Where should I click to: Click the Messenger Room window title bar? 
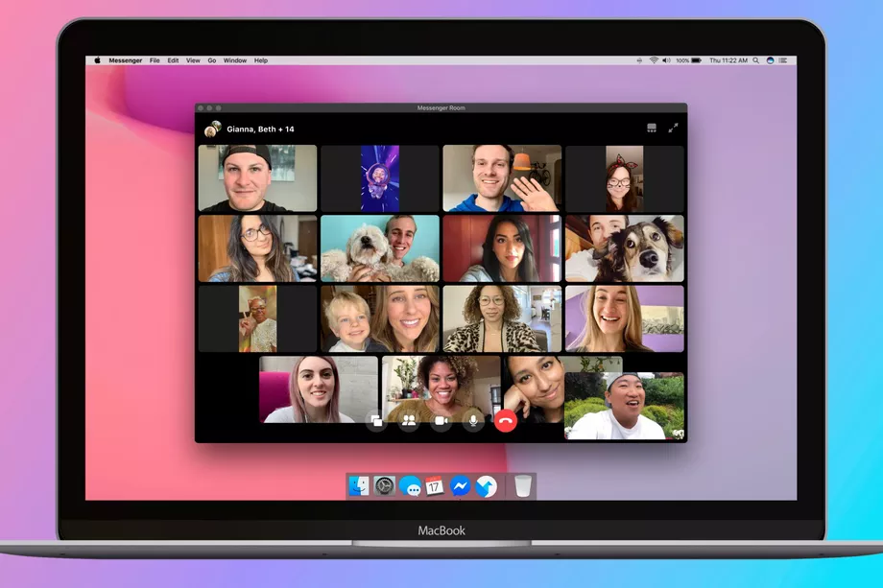point(441,107)
